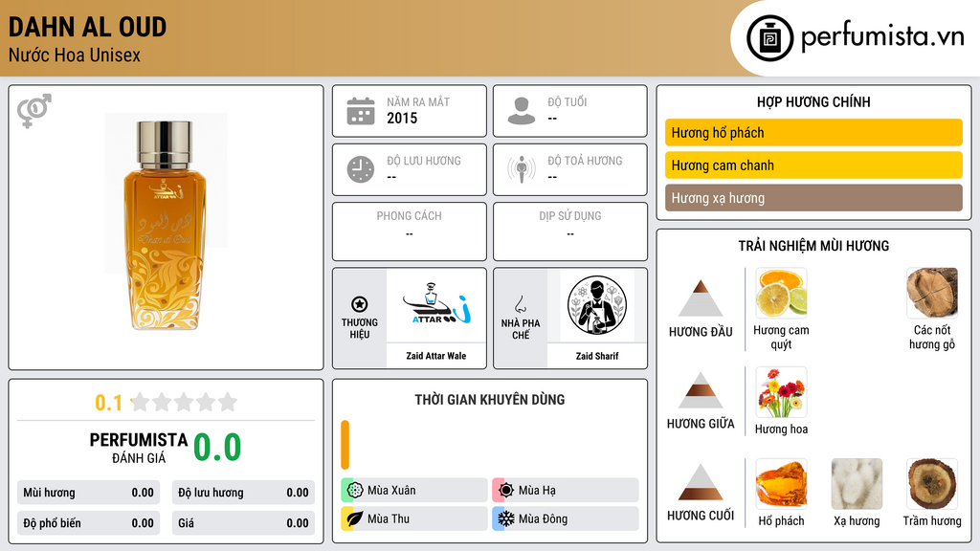Click the Hương đầu pyramid icon

click(x=701, y=298)
